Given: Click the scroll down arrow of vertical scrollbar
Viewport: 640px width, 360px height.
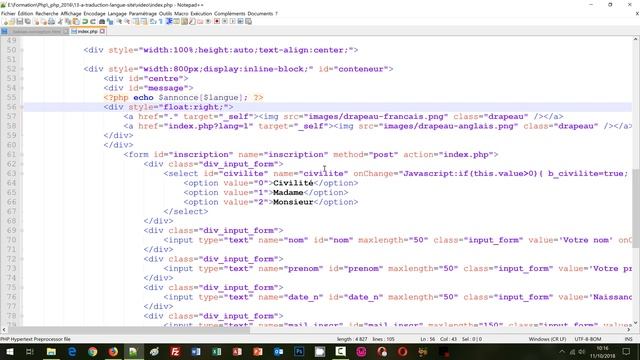Looking at the screenshot, I should 636,323.
